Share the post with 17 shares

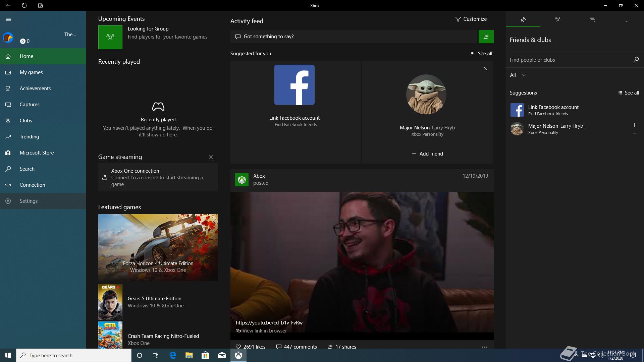click(342, 347)
